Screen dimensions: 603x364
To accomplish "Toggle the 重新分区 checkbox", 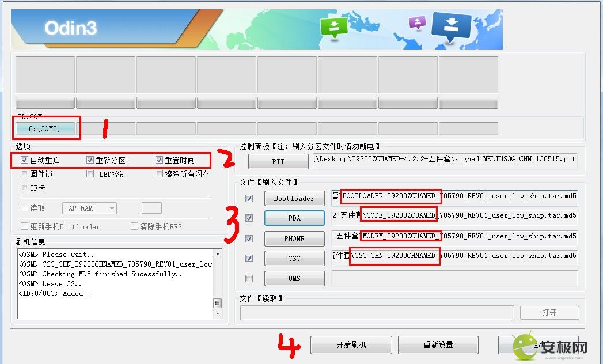I will pyautogui.click(x=90, y=160).
